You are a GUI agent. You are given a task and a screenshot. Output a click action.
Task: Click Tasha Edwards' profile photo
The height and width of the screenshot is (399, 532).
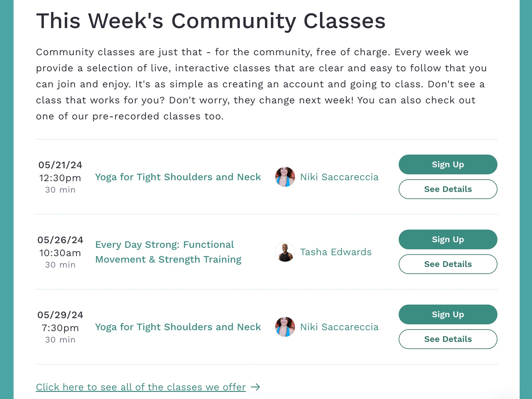pyautogui.click(x=285, y=252)
